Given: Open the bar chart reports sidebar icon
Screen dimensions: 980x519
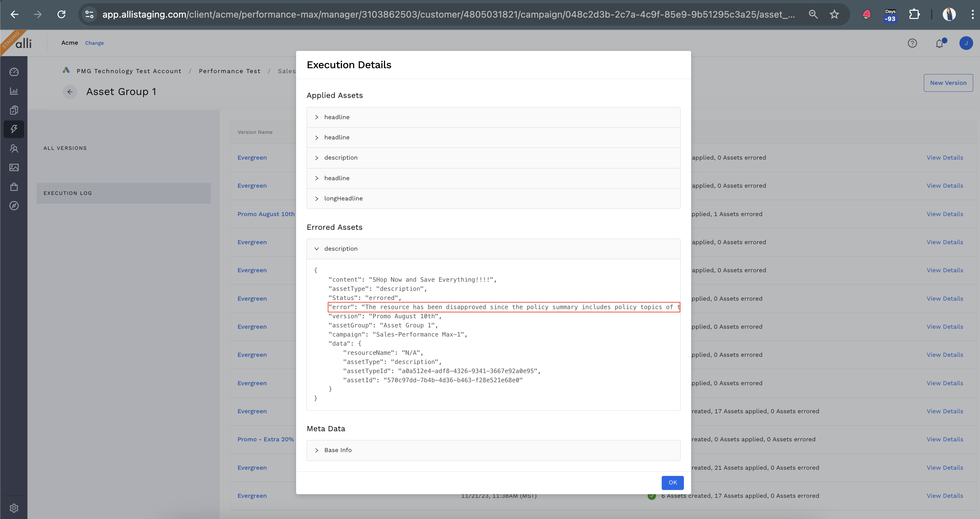Looking at the screenshot, I should point(14,91).
